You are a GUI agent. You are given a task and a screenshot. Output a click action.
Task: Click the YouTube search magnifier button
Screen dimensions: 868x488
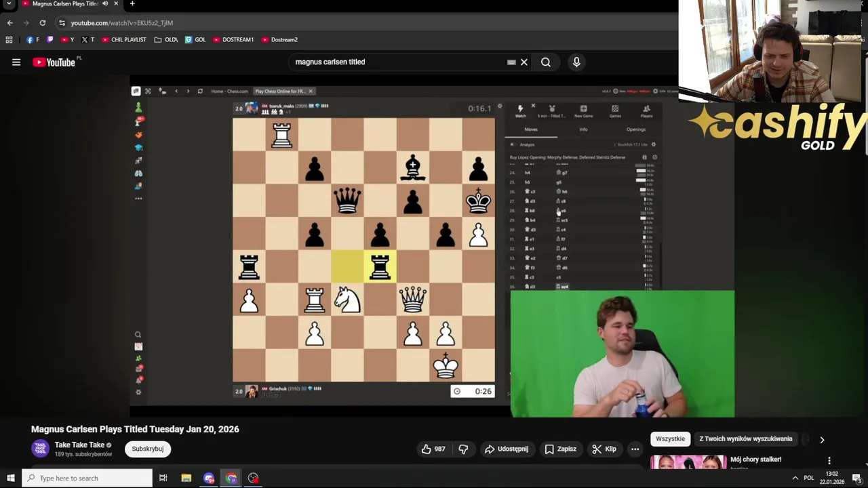(546, 62)
